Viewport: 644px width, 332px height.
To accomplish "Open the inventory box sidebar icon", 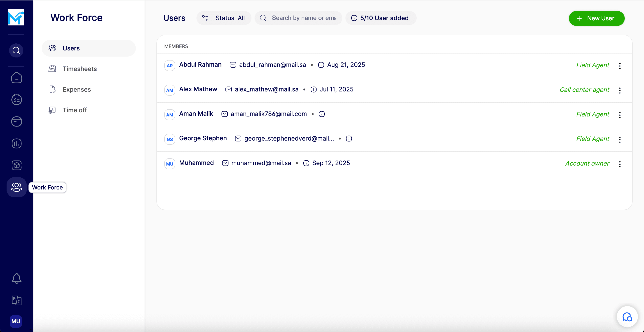I will [x=16, y=165].
